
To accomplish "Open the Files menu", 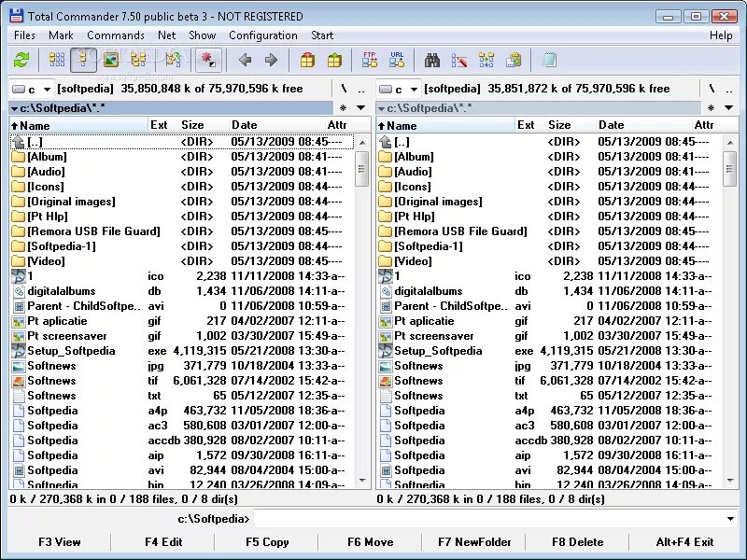I will (x=24, y=35).
